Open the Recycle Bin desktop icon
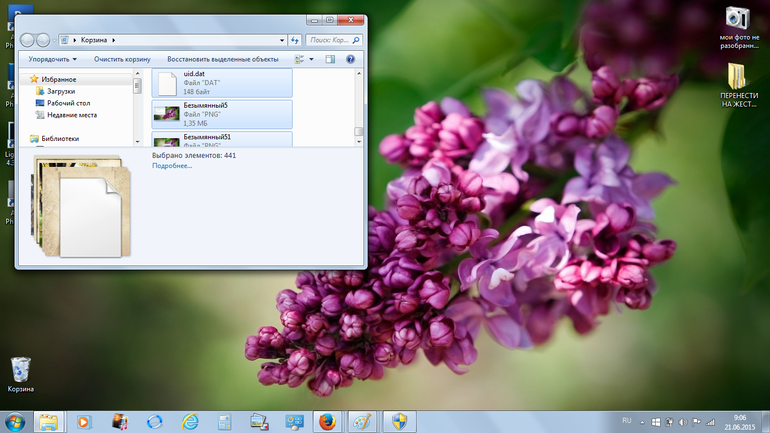The height and width of the screenshot is (433, 770). coord(20,370)
